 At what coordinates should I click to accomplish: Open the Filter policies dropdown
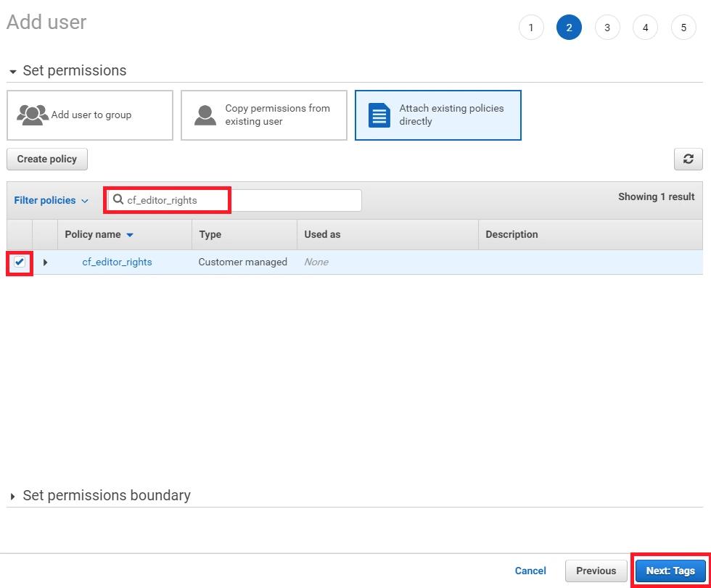51,200
